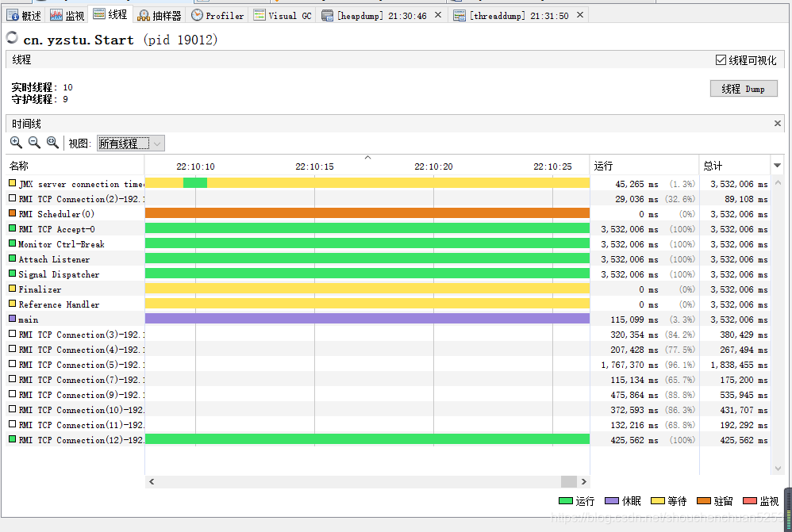The width and height of the screenshot is (792, 532).
Task: Close the threaddump 21:31:50 tab
Action: coord(580,15)
